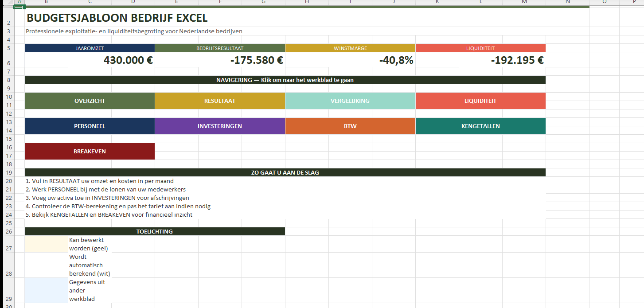This screenshot has width=644, height=308.
Task: Select column N by its header
Action: click(x=567, y=2)
